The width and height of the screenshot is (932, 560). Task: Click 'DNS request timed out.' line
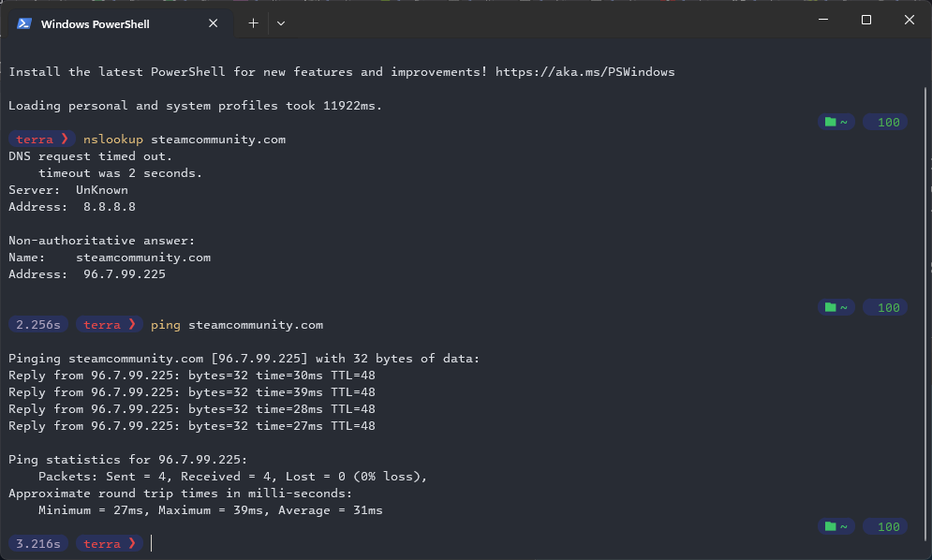pos(90,156)
